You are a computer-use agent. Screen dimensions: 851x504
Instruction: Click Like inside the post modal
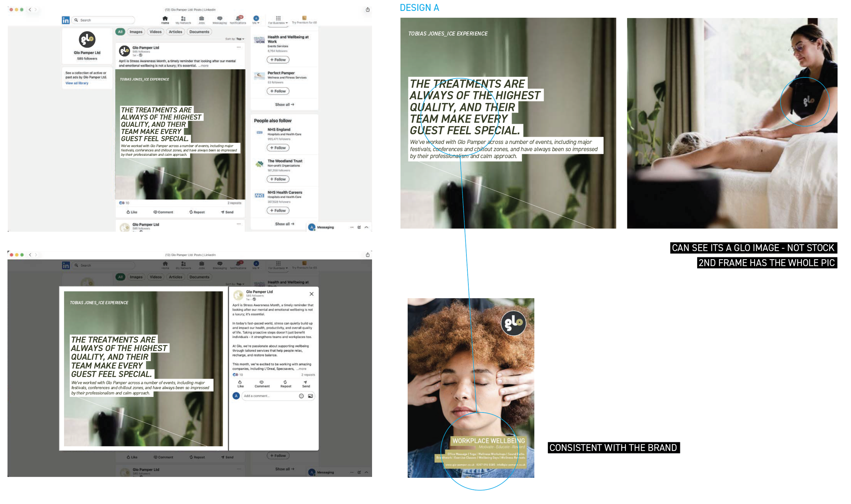coord(240,384)
